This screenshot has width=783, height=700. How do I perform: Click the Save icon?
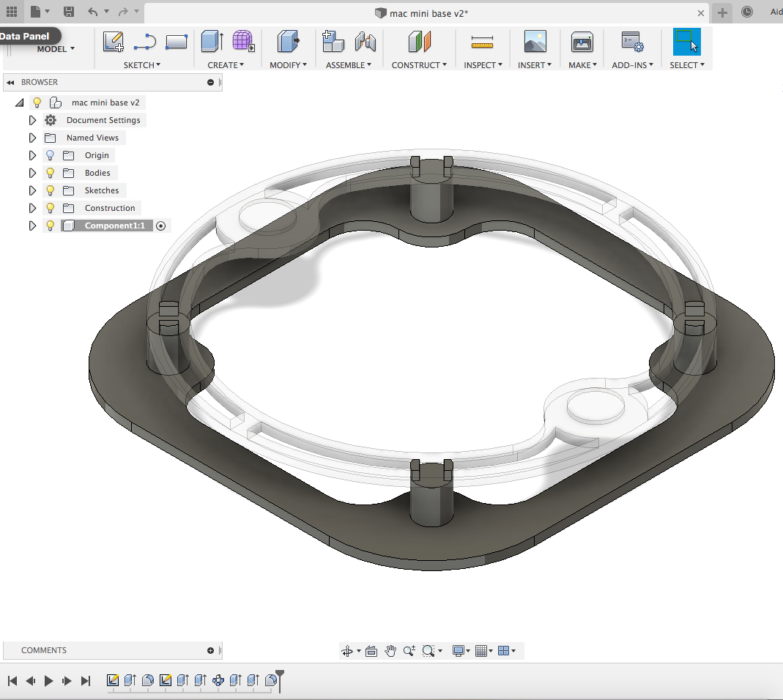(69, 12)
